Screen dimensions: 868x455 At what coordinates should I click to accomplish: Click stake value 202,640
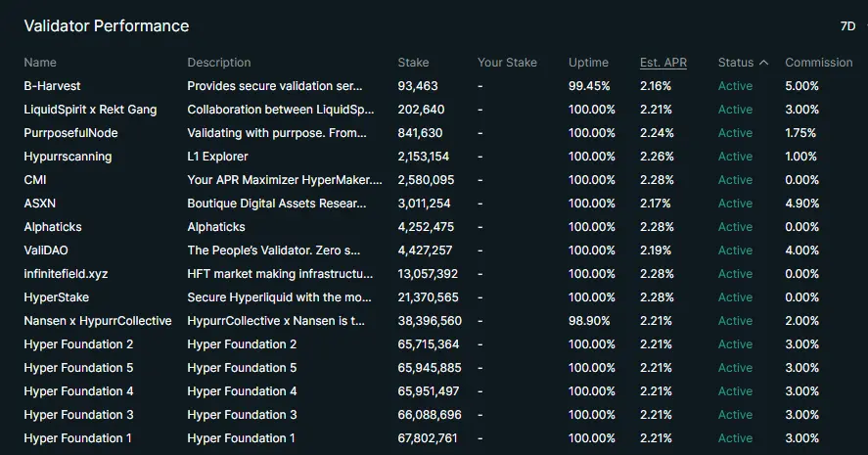click(x=421, y=110)
